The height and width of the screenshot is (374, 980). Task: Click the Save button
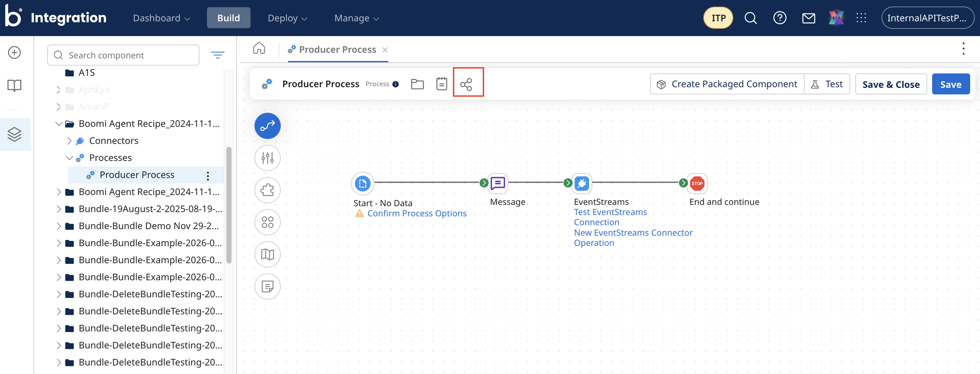click(x=950, y=84)
